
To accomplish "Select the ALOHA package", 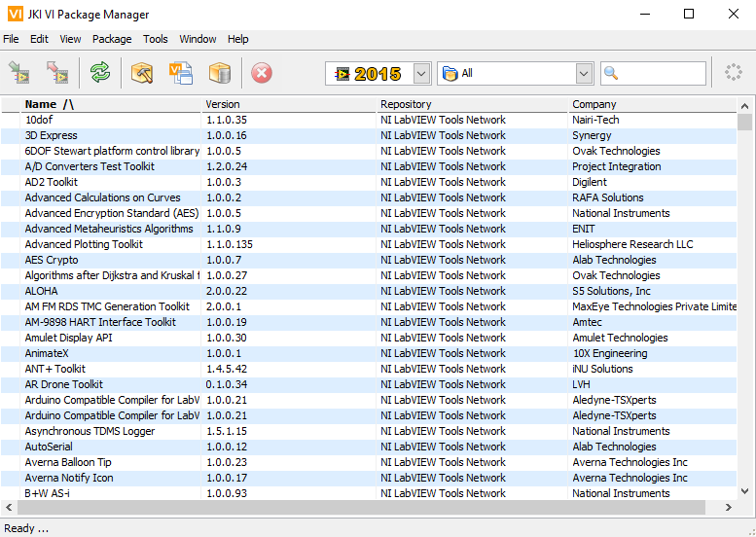I will coord(369,291).
